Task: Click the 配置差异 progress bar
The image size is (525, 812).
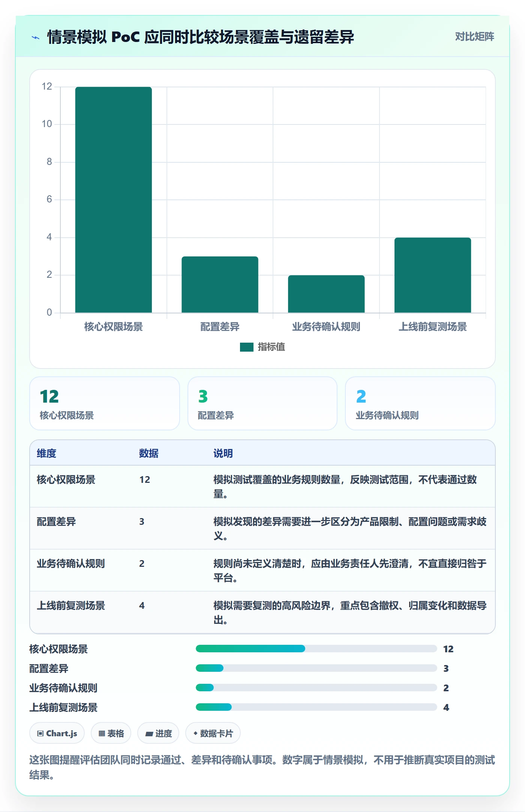Action: [x=316, y=668]
